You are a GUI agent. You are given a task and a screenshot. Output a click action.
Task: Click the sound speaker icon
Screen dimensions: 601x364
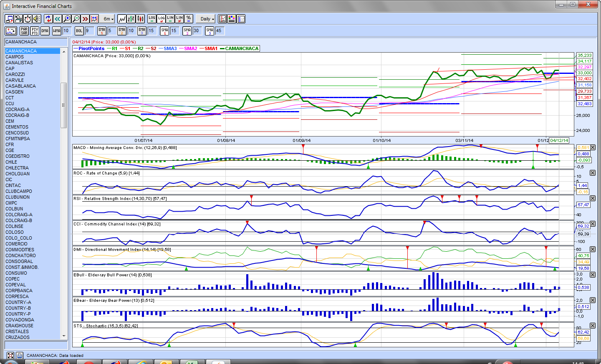37,19
